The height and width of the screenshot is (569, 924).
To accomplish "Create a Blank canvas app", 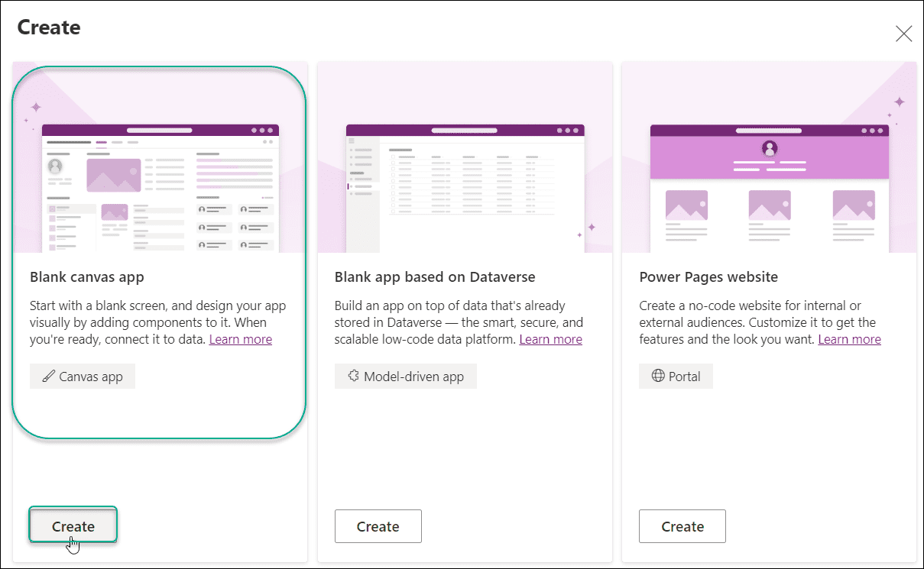I will [x=73, y=525].
